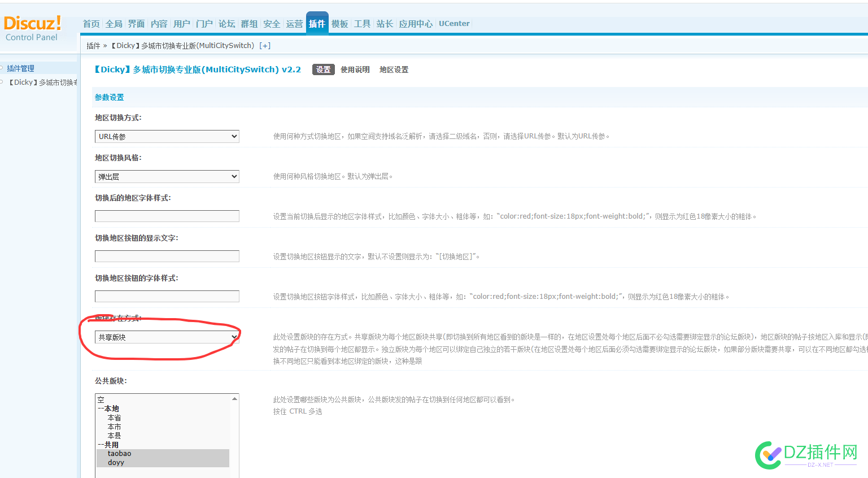
Task: Open the 站长 menu
Action: (385, 24)
